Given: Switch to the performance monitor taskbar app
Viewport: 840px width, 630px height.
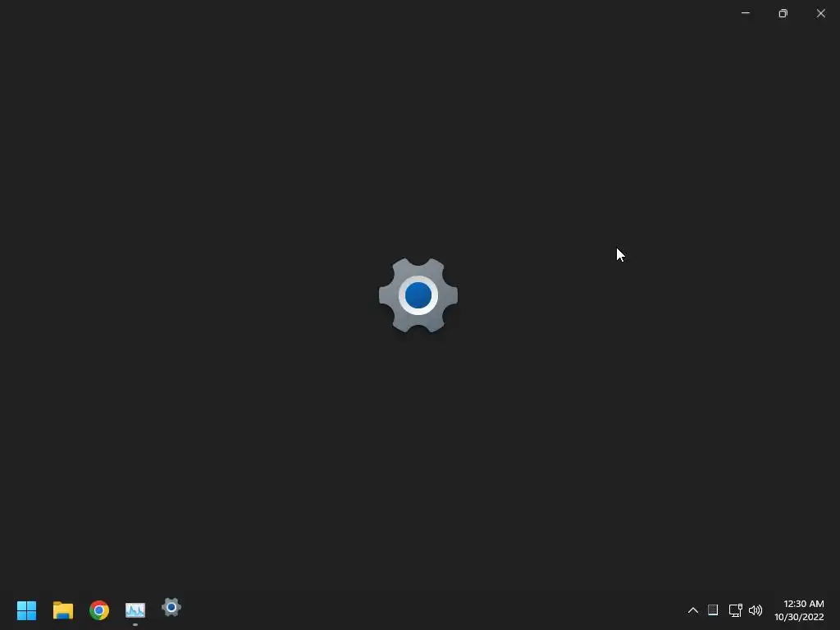Looking at the screenshot, I should [x=135, y=610].
